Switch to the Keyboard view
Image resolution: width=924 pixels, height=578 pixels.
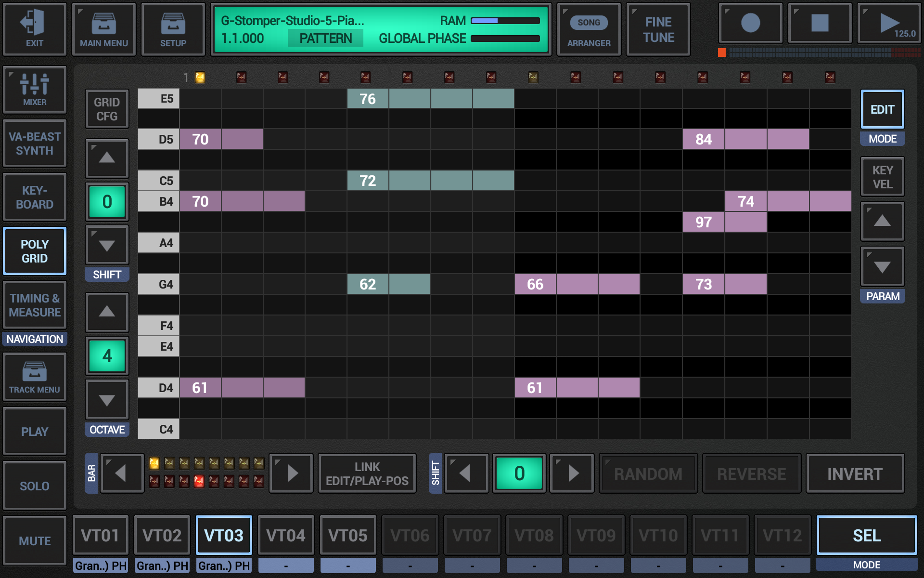tap(34, 197)
